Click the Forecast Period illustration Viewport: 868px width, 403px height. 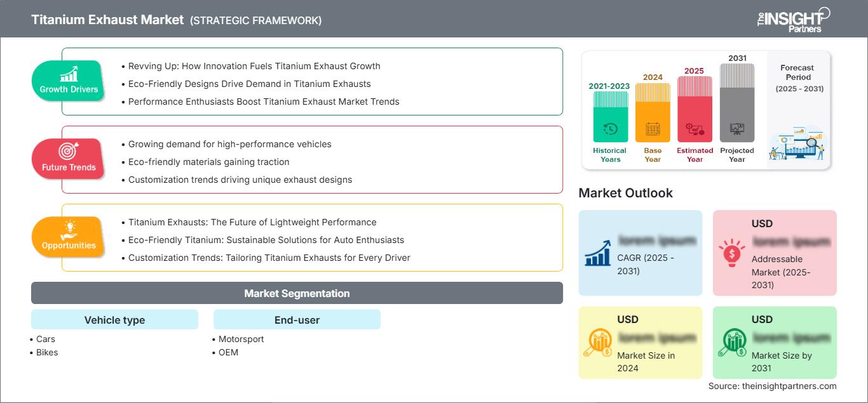[797, 144]
